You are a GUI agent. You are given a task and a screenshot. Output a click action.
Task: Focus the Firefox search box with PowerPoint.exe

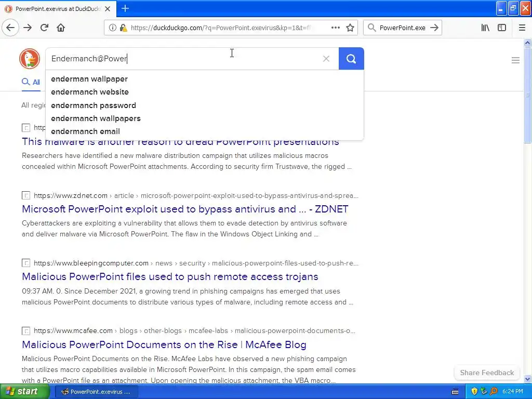tap(403, 28)
